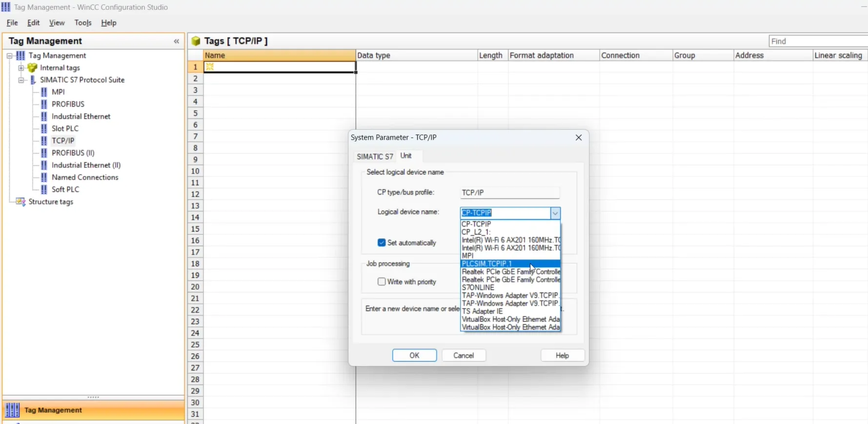
Task: Select row header number 12
Action: [x=195, y=194]
